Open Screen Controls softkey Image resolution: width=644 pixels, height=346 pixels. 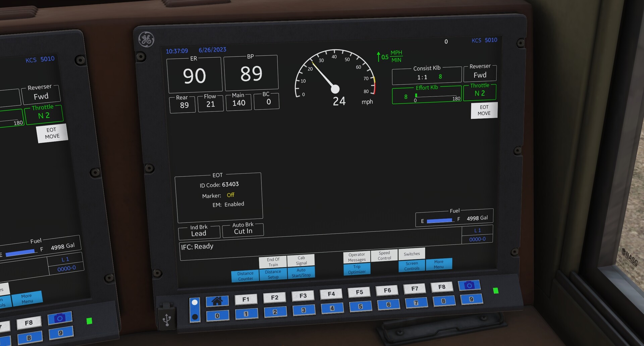412,266
